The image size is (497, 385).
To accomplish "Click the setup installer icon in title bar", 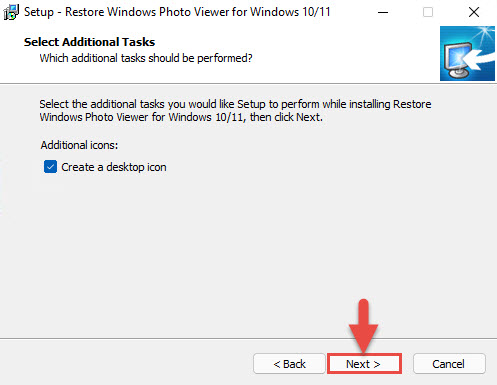I will tap(11, 12).
